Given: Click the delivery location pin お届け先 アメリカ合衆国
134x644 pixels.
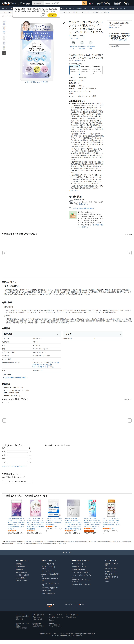Looking at the screenshot, I should pos(24,3).
